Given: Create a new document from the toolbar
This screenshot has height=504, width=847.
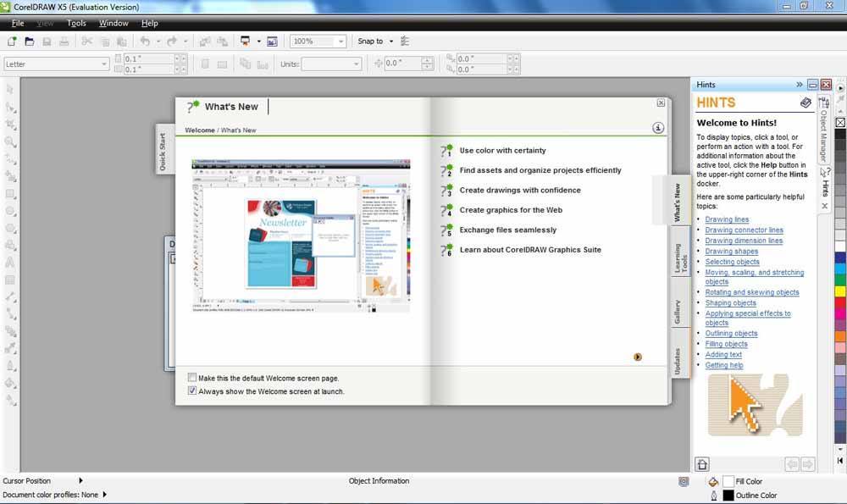Looking at the screenshot, I should 13,41.
